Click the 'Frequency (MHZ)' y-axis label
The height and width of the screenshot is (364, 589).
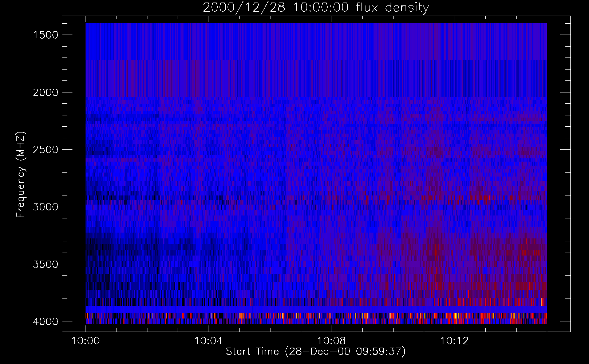click(x=21, y=175)
